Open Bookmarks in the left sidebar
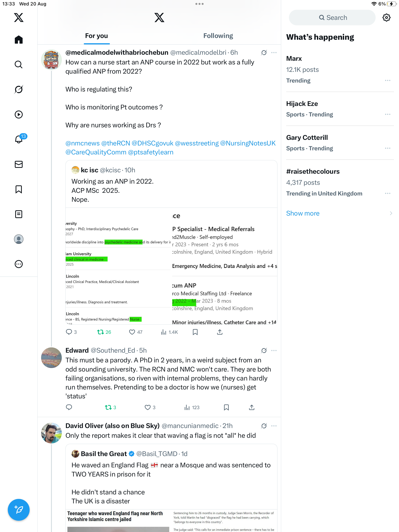399x532 pixels. 19,189
